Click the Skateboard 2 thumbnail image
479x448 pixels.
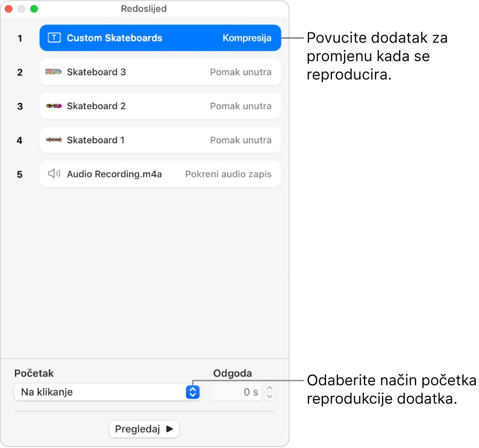(x=54, y=106)
